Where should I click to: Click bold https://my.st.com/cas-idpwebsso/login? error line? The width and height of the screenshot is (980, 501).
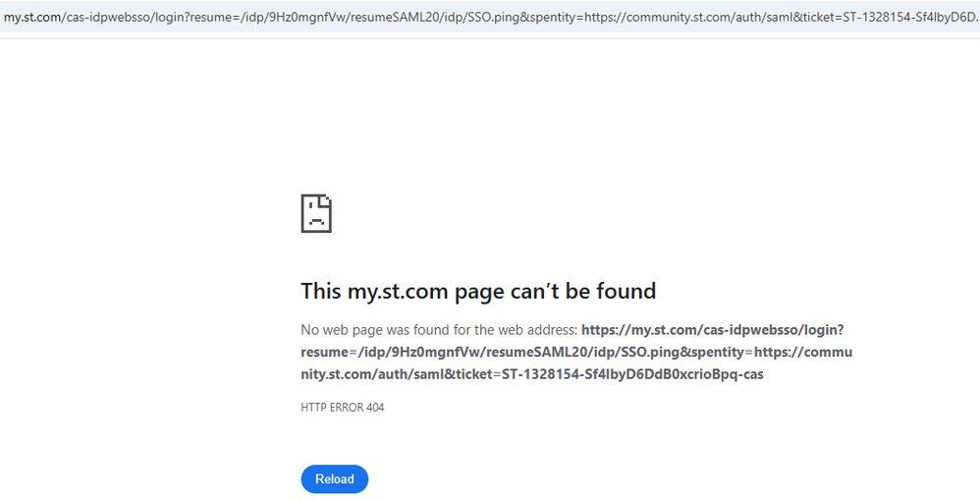[x=712, y=330]
